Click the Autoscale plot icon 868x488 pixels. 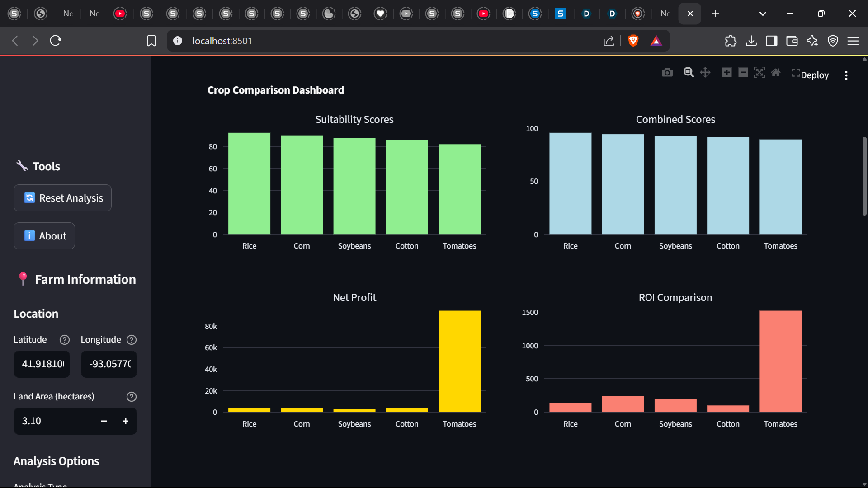pos(759,73)
